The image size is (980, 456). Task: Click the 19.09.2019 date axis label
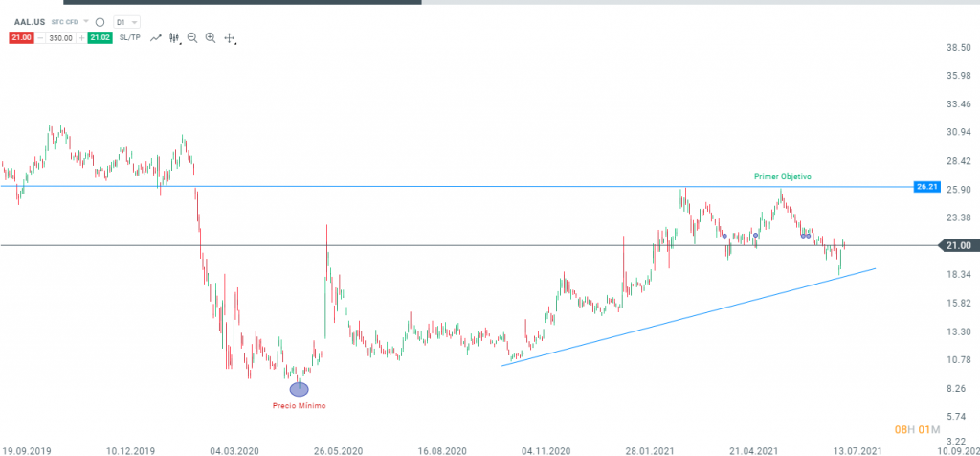coord(27,450)
